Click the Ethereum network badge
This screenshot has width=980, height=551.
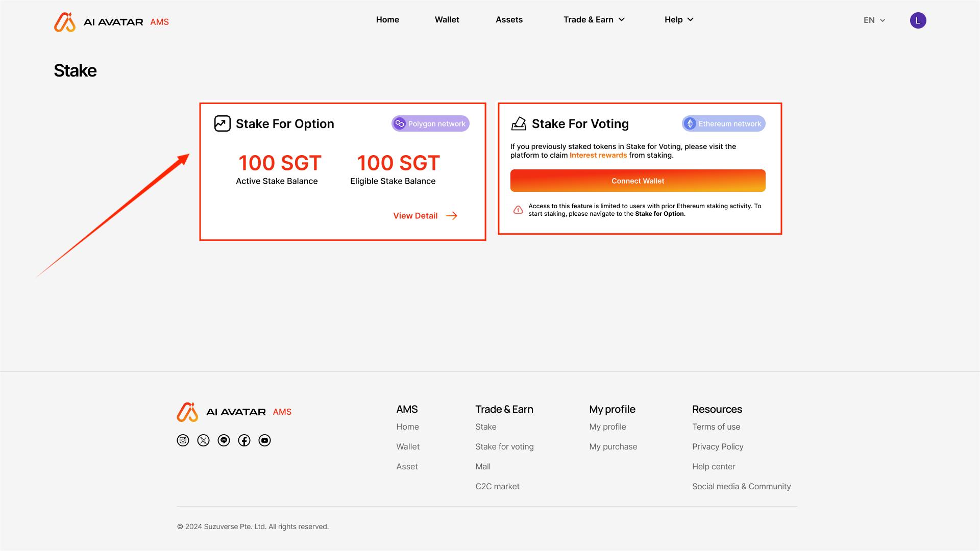723,123
